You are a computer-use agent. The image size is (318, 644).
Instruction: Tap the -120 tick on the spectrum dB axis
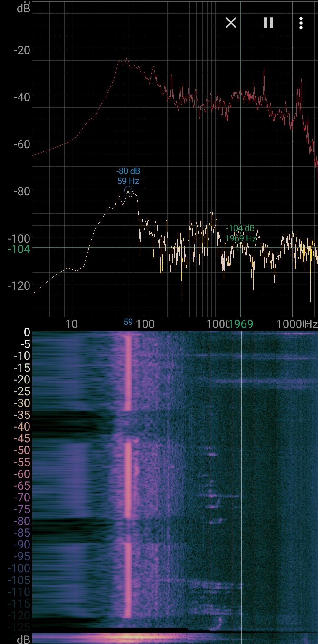[x=19, y=286]
